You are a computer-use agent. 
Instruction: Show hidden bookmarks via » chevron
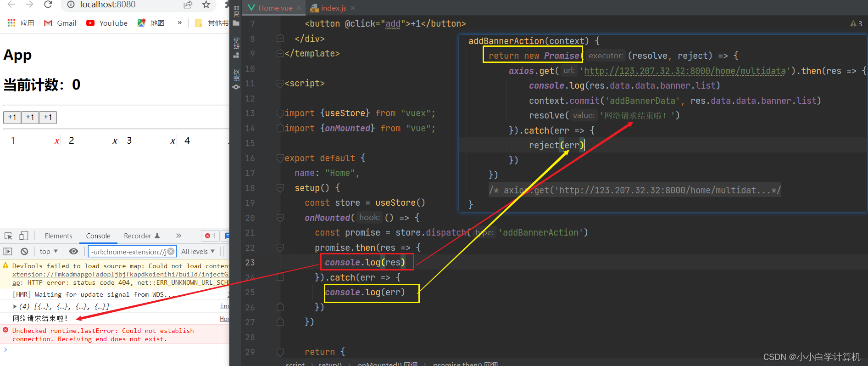pyautogui.click(x=179, y=23)
